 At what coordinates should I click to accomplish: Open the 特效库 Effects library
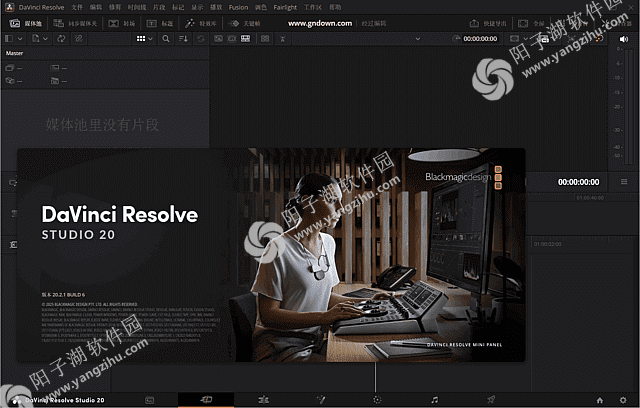pyautogui.click(x=201, y=23)
